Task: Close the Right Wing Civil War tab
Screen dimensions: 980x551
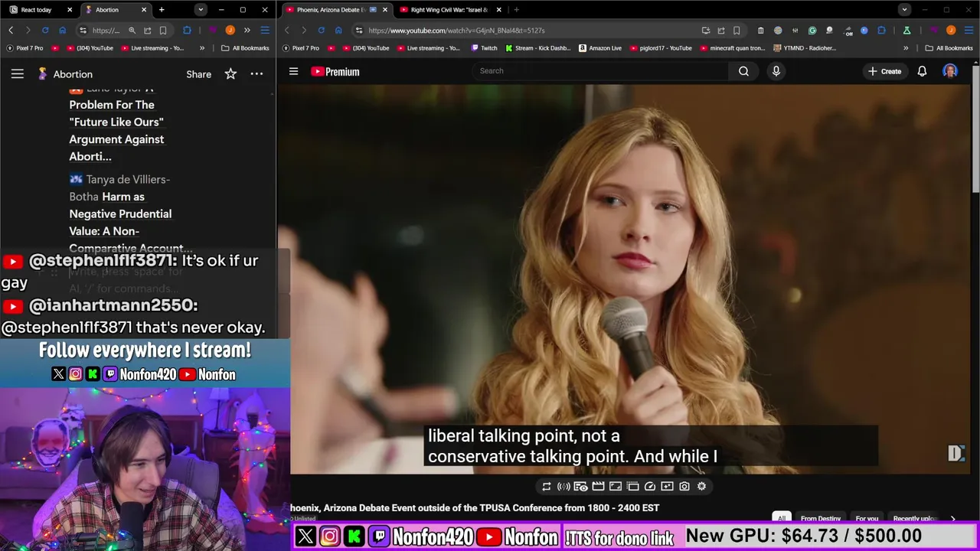Action: pos(499,10)
